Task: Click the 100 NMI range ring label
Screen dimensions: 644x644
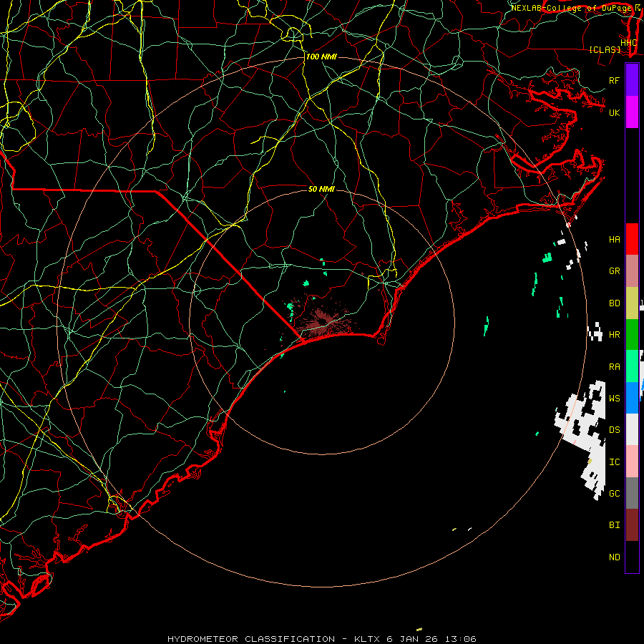Action: click(x=321, y=57)
